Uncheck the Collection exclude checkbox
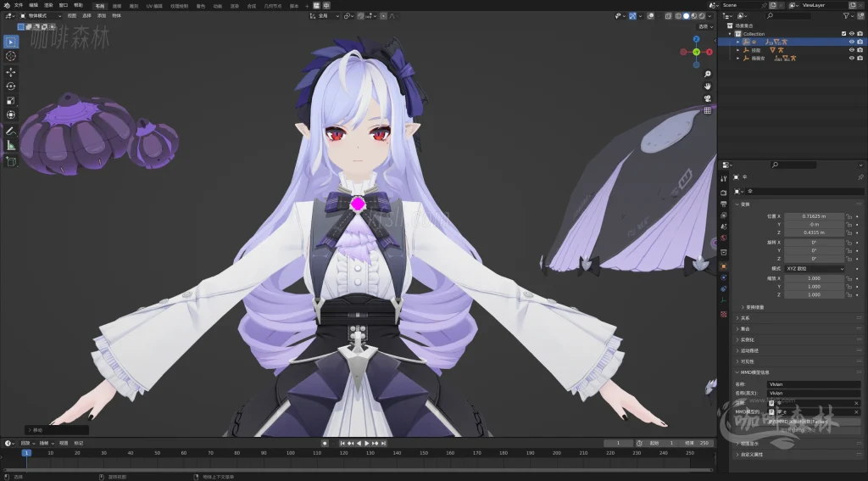Viewport: 868px width, 481px height. click(x=843, y=34)
